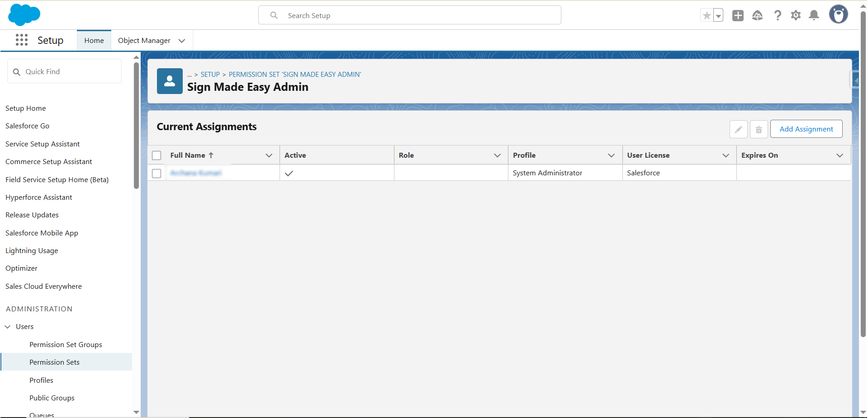Open Permission Sets in the sidebar

pyautogui.click(x=66, y=362)
